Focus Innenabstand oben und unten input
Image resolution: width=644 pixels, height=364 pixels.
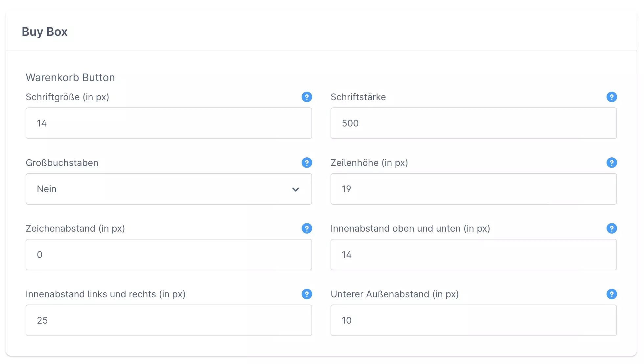pyautogui.click(x=473, y=255)
